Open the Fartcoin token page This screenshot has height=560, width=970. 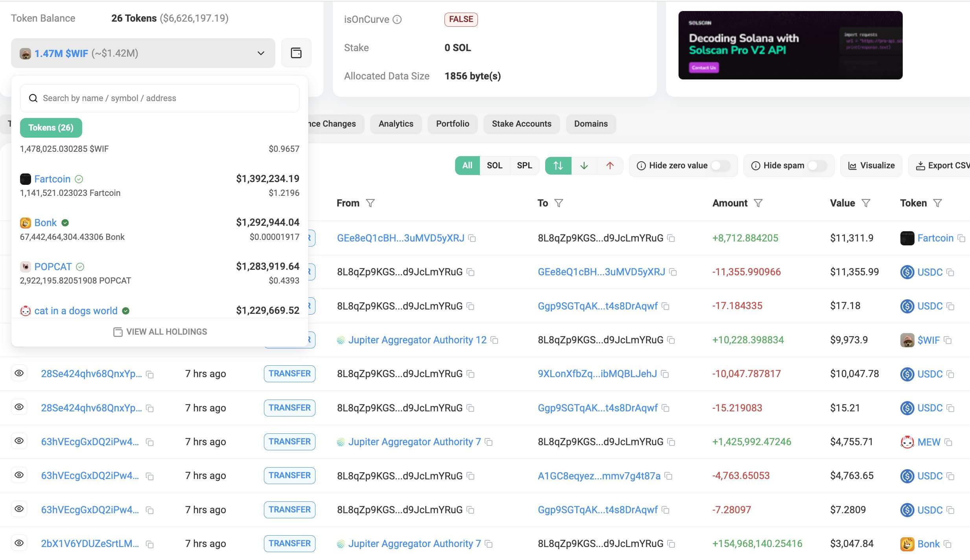(x=52, y=179)
